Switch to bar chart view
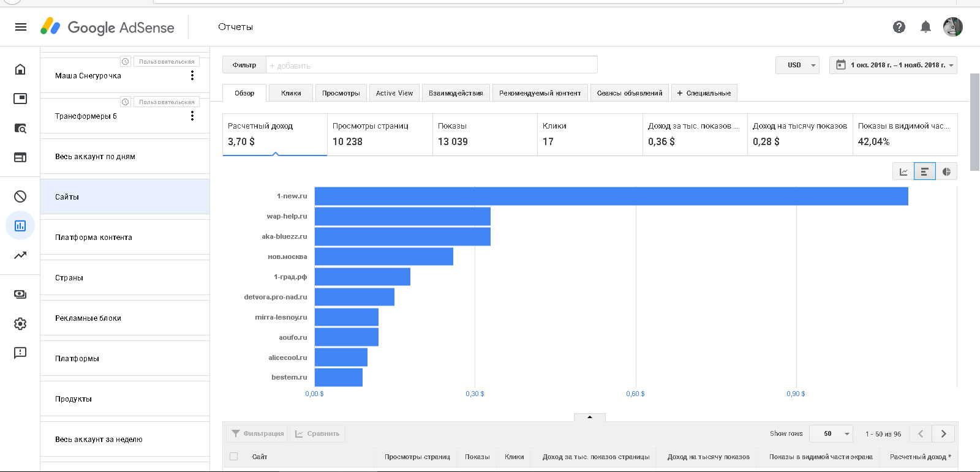 pyautogui.click(x=925, y=171)
